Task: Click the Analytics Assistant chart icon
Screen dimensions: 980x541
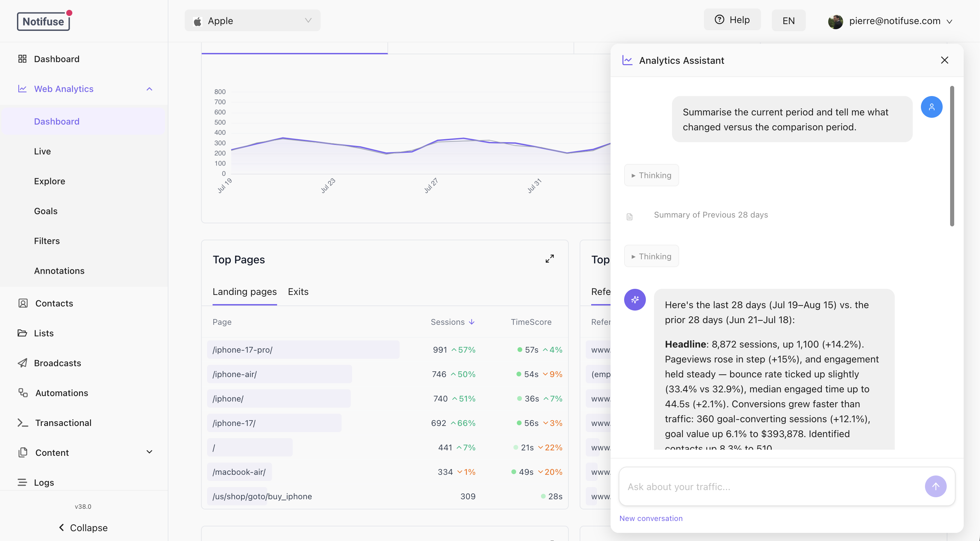Action: pyautogui.click(x=627, y=60)
